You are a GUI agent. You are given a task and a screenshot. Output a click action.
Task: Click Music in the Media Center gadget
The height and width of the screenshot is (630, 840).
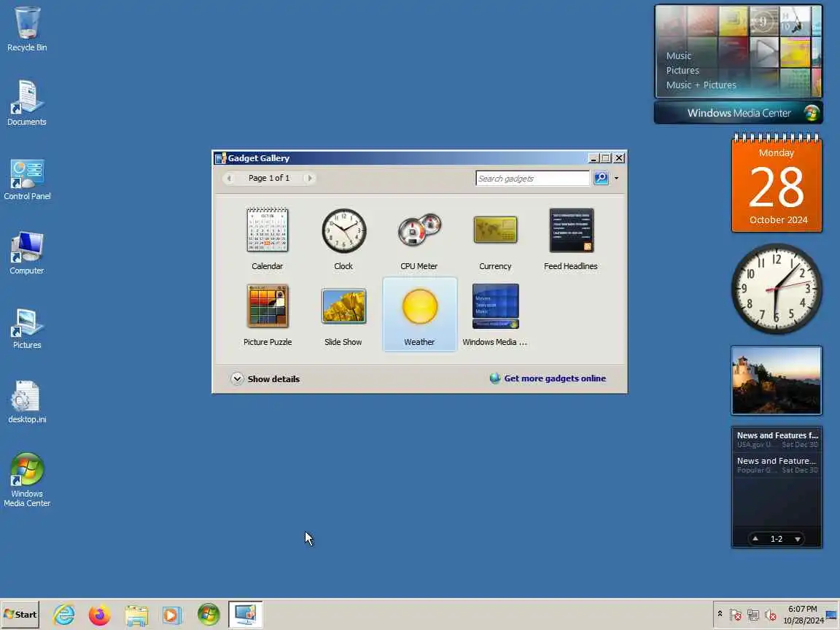click(678, 55)
